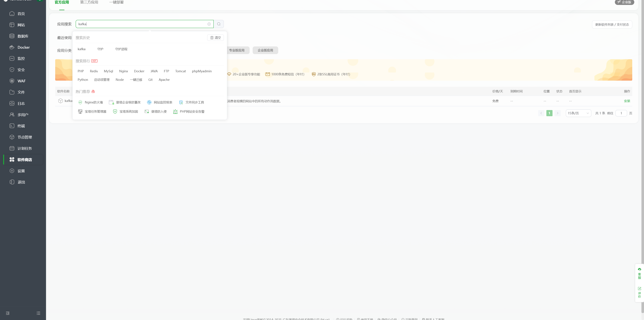Select kafka from search history
The image size is (644, 320).
(x=81, y=49)
